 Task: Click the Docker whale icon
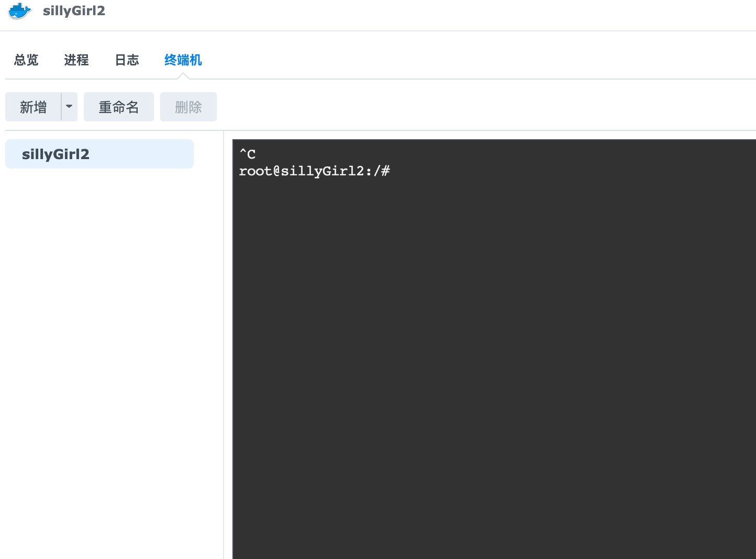click(x=20, y=10)
